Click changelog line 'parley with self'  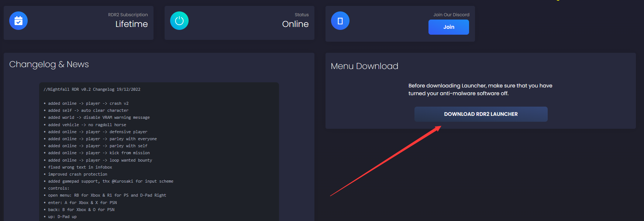point(96,146)
